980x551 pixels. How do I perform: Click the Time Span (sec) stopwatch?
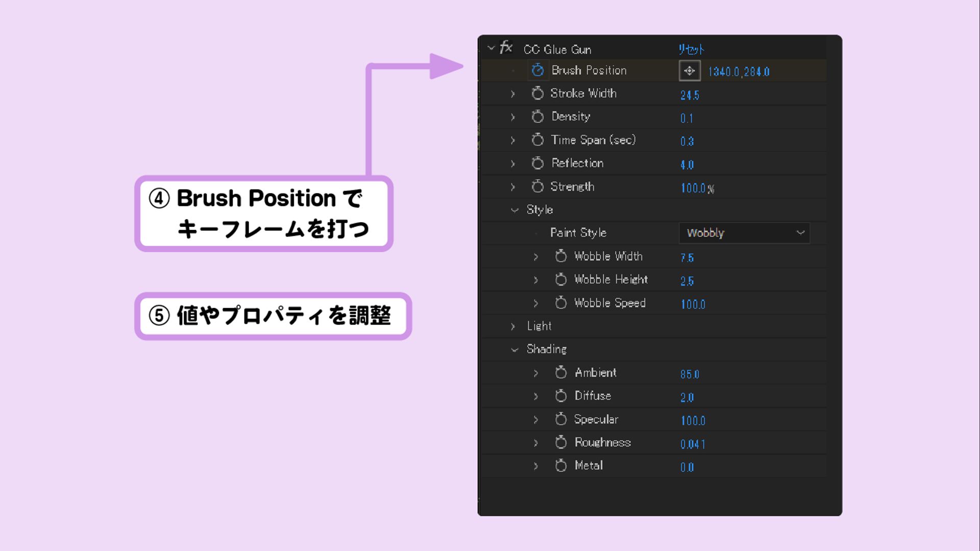coord(537,140)
